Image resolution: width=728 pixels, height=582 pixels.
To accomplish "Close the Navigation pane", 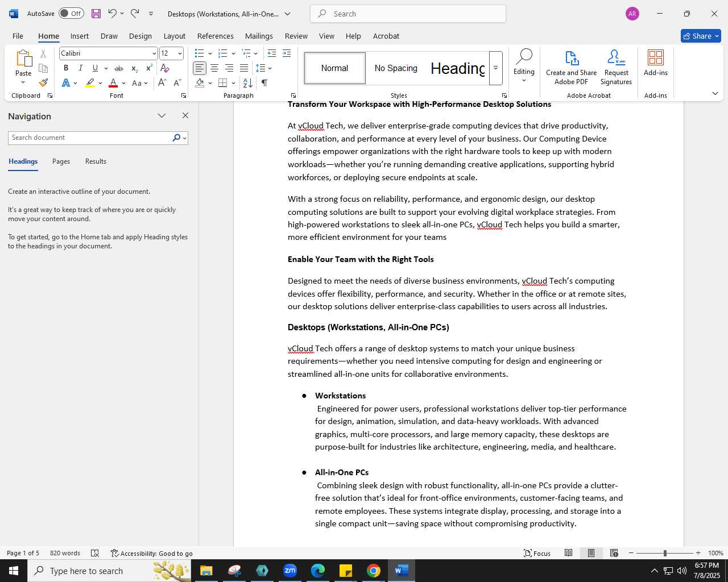I will click(185, 115).
